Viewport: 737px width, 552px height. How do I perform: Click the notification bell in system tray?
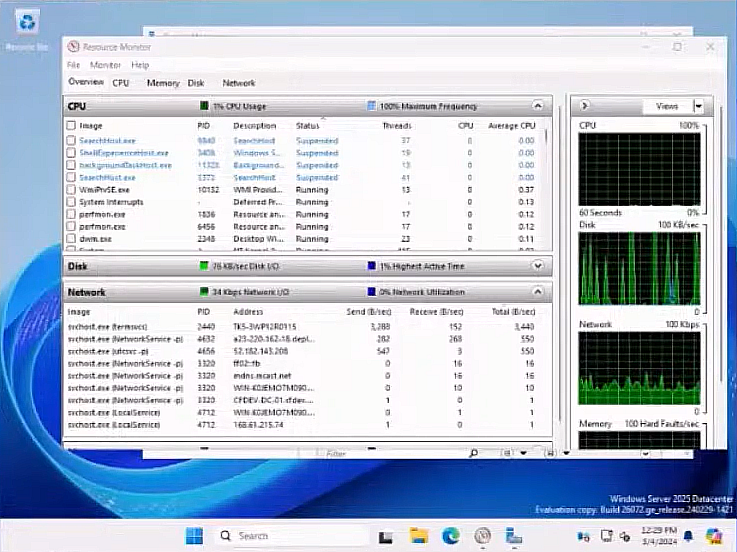pos(687,535)
